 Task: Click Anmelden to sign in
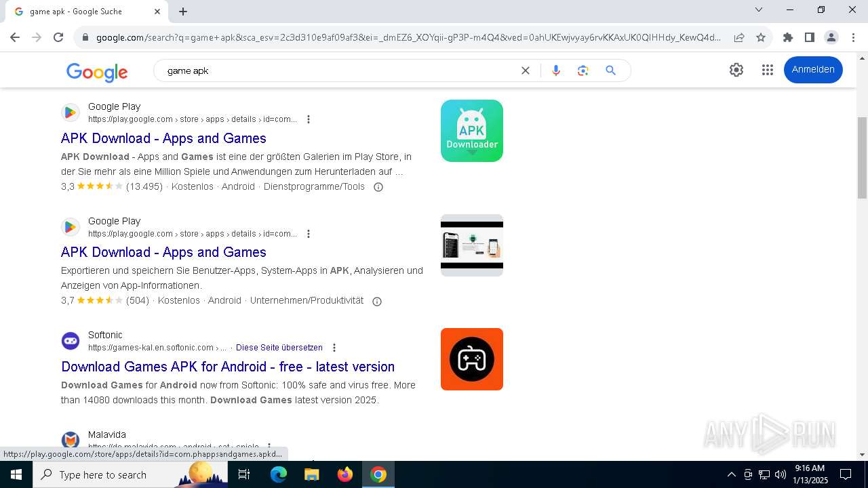point(813,70)
